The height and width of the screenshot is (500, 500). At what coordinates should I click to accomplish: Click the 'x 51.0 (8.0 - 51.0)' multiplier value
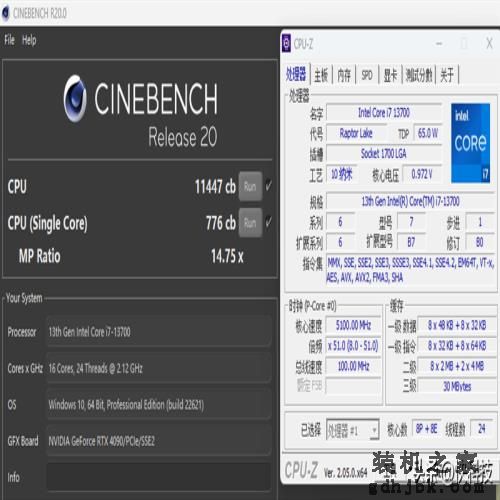[353, 346]
